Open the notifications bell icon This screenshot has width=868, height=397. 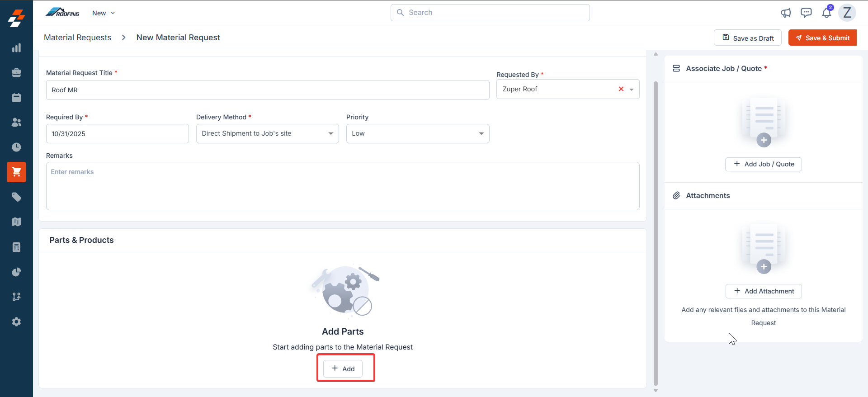(827, 12)
